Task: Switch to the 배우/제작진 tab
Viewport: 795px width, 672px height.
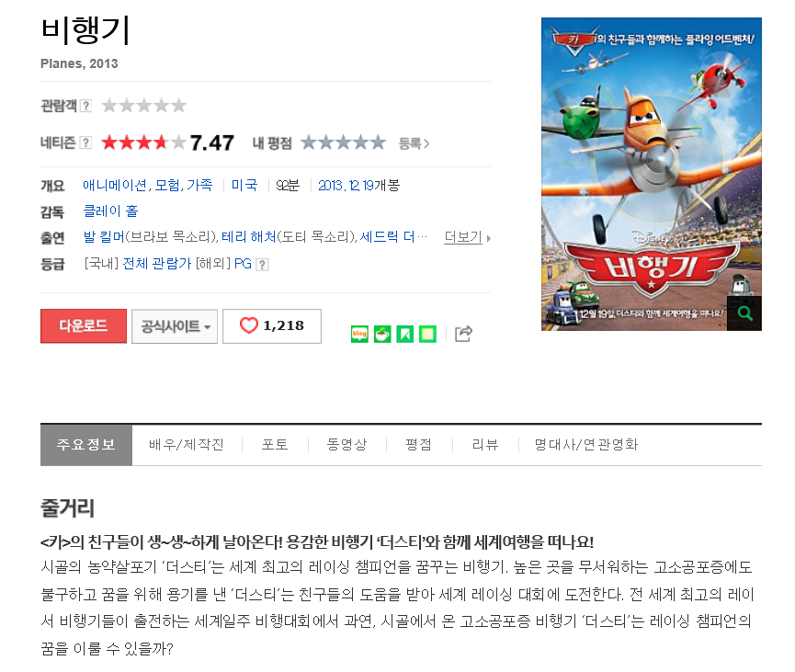Action: [x=187, y=445]
